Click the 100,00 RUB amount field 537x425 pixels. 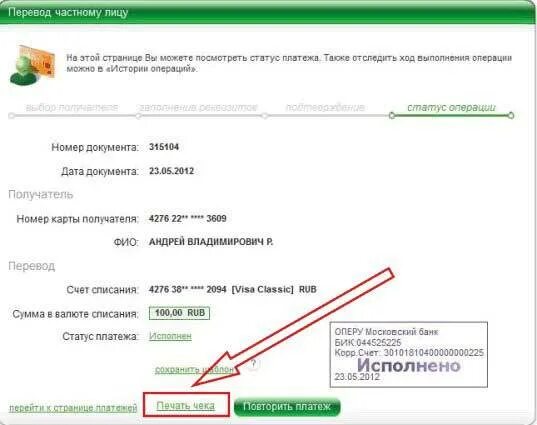point(179,313)
